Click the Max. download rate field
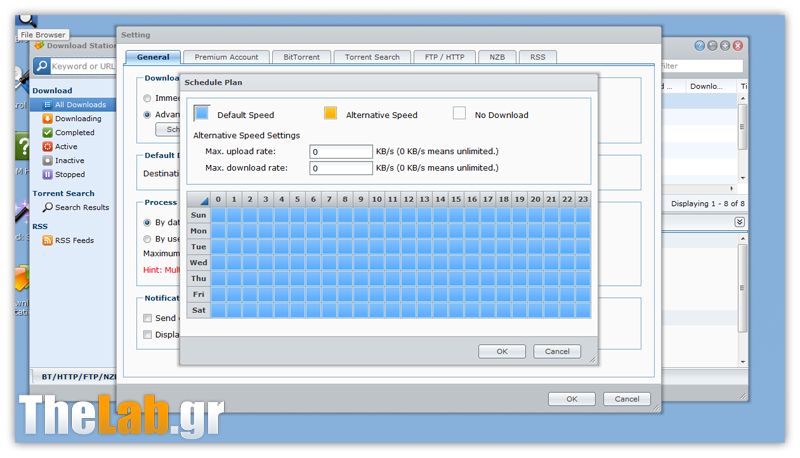 click(x=340, y=168)
